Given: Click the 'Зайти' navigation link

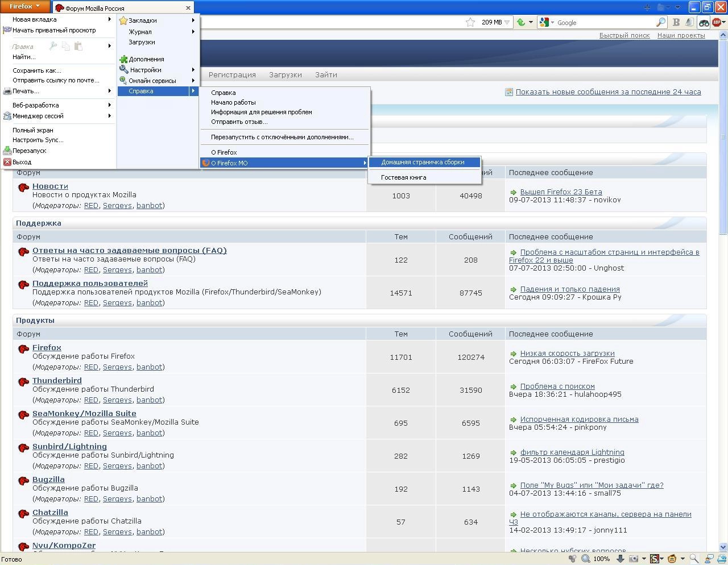Looking at the screenshot, I should click(x=326, y=74).
